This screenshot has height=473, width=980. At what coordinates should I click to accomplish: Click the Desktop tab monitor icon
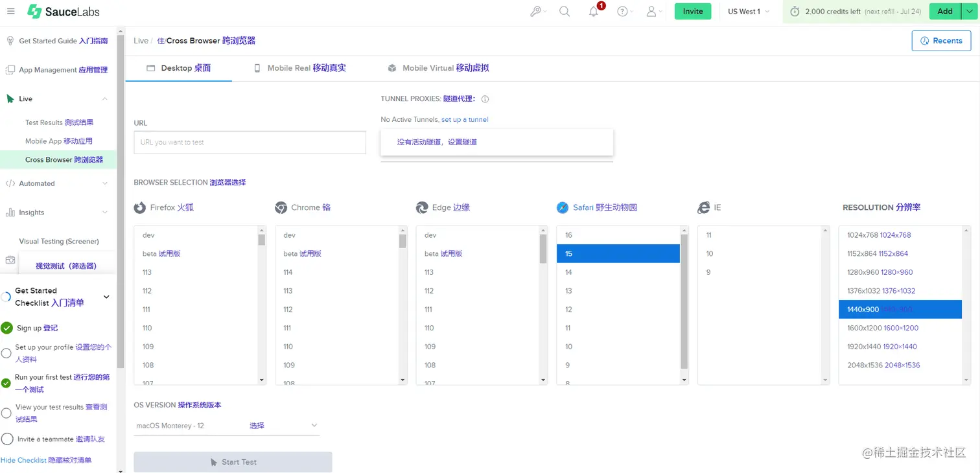point(151,68)
